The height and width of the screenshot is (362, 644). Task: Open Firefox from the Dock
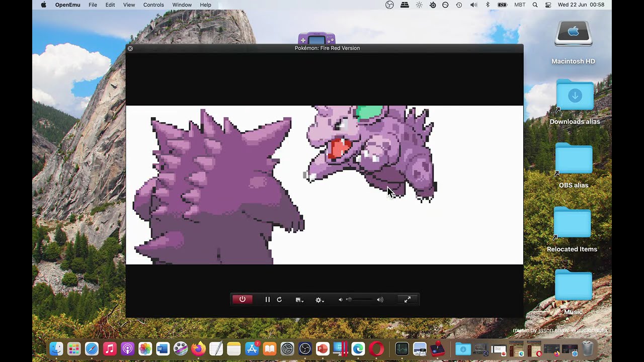pos(198,348)
